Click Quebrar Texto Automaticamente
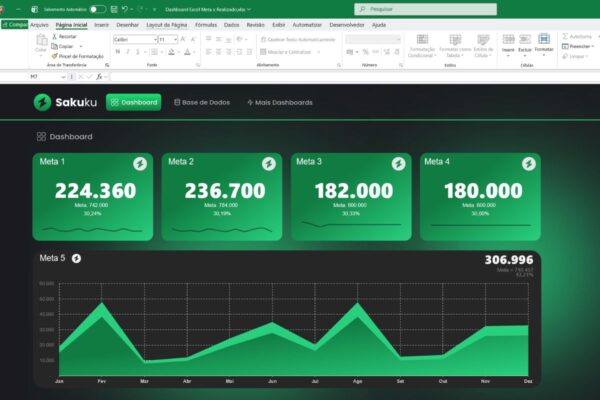This screenshot has height=400, width=600. (298, 39)
